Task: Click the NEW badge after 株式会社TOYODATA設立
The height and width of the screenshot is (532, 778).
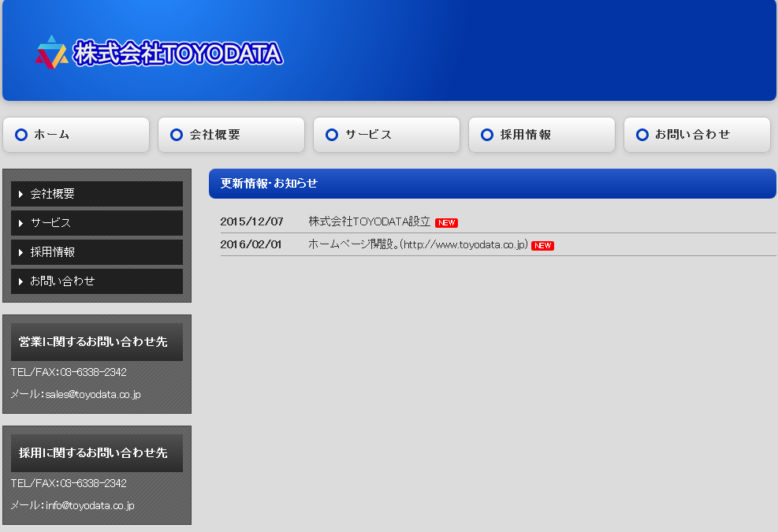Action: (x=446, y=222)
